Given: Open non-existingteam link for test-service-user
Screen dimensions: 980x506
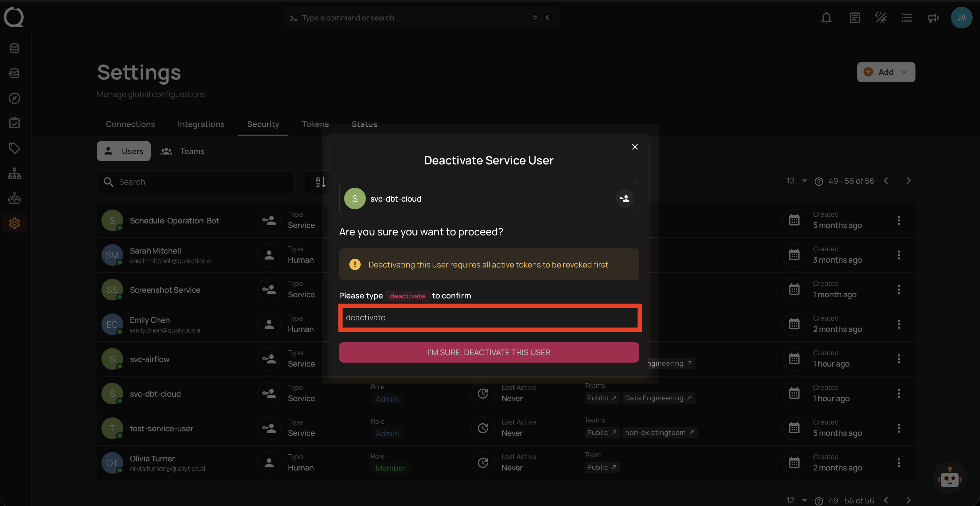Looking at the screenshot, I should pyautogui.click(x=660, y=433).
